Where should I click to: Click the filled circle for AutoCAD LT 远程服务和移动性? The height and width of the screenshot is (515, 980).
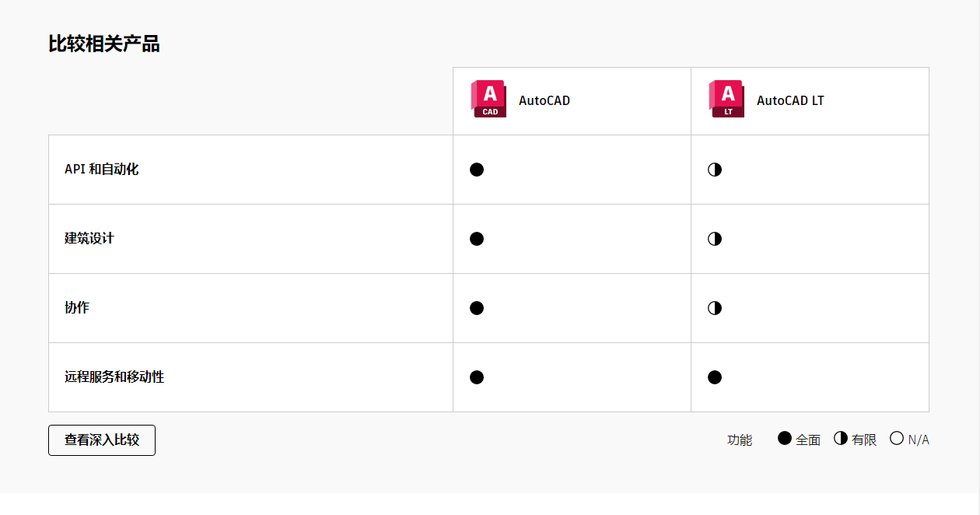click(x=714, y=377)
